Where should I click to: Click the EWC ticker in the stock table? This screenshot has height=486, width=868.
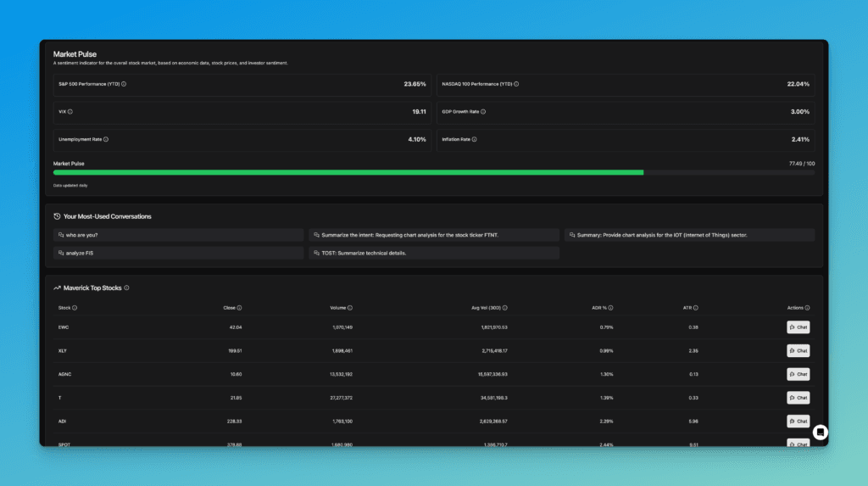tap(64, 327)
